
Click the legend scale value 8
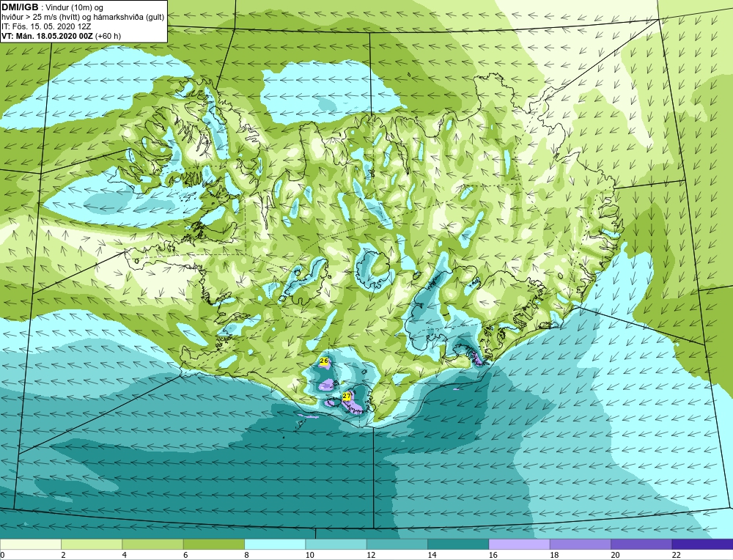[246, 555]
